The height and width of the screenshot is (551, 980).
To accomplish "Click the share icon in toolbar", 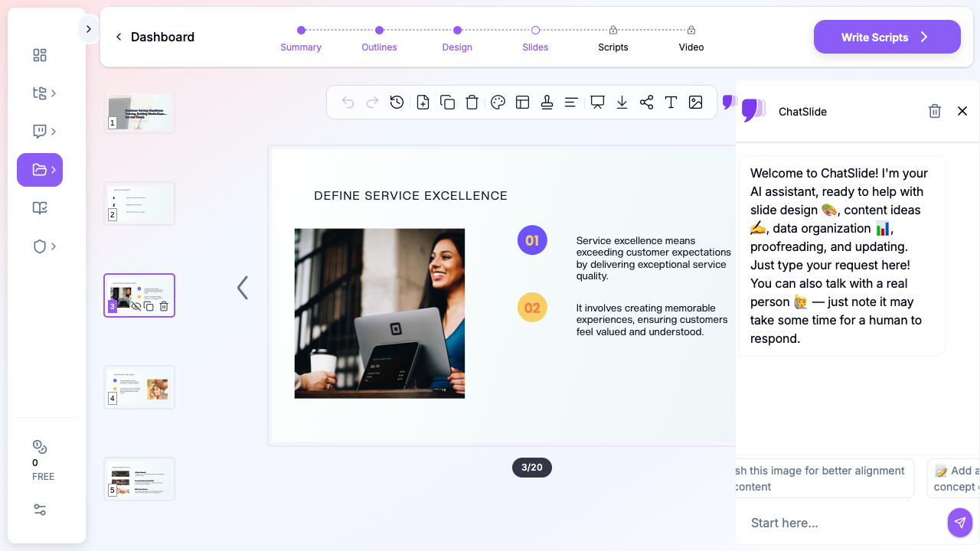I will pyautogui.click(x=646, y=103).
